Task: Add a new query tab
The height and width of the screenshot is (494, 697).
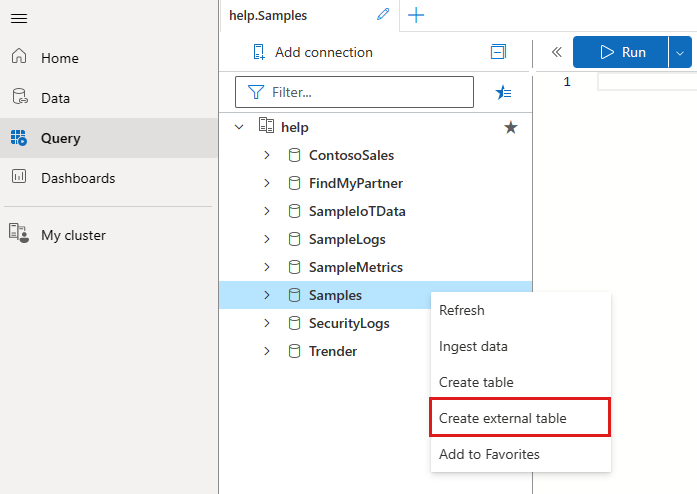Action: [x=416, y=15]
